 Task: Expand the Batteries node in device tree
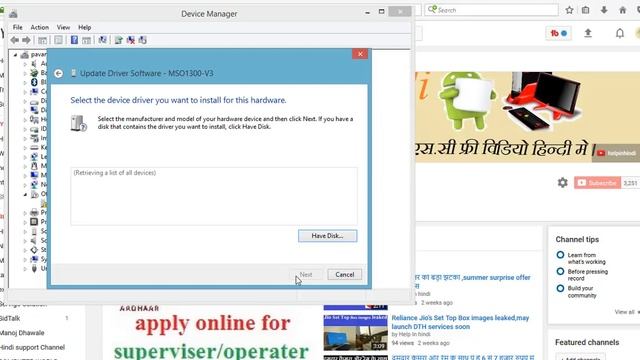(25, 73)
